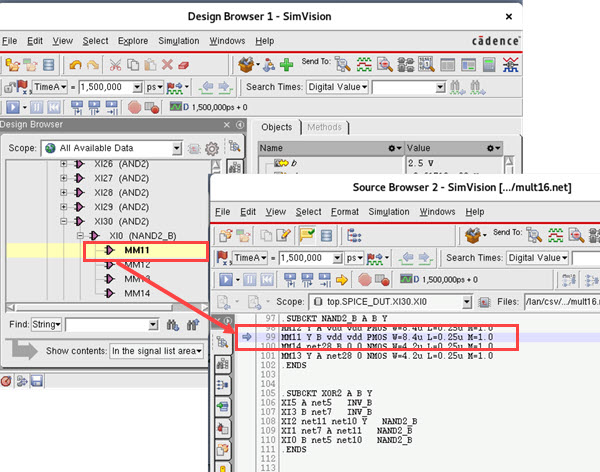Click the red eraser icon in Design Browser
Viewport: 600px width, 472px height.
pos(184,65)
